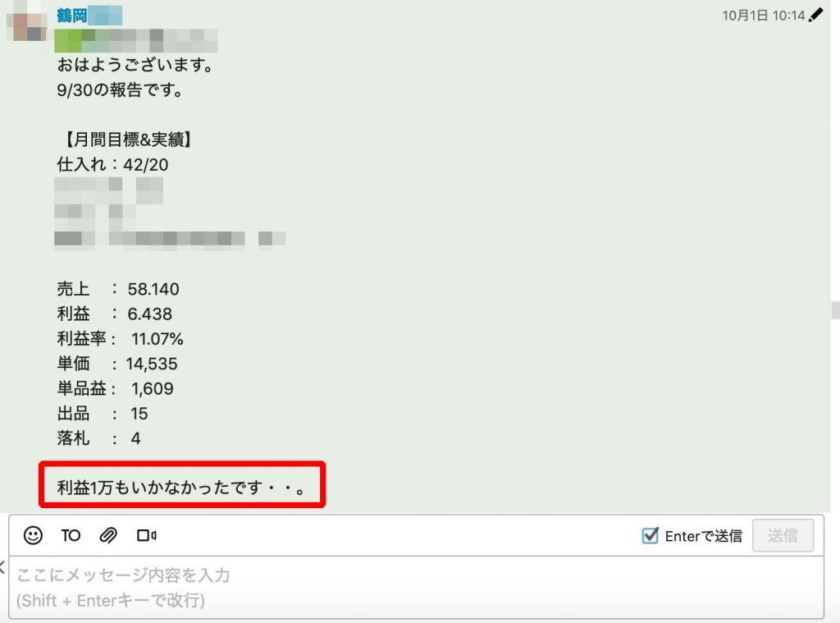The height and width of the screenshot is (623, 840).
Task: Open the sender's blurred avatar thumbnail
Action: click(x=27, y=24)
